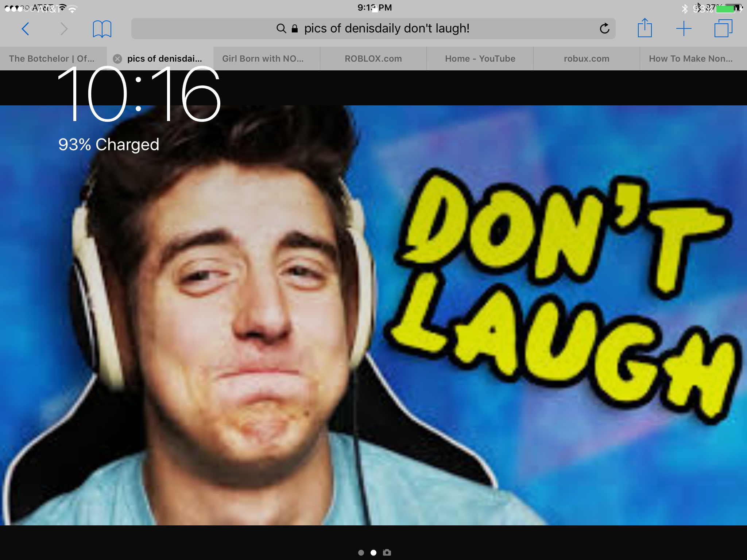Go back with the blue back arrow
This screenshot has width=747, height=560.
(25, 29)
